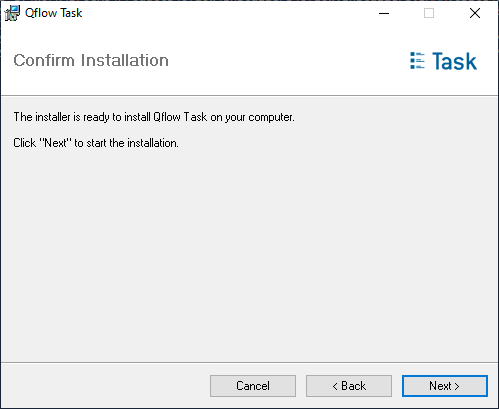Click the "installer is ready to install" sentence
Screen dimensions: 499x409
154,117
